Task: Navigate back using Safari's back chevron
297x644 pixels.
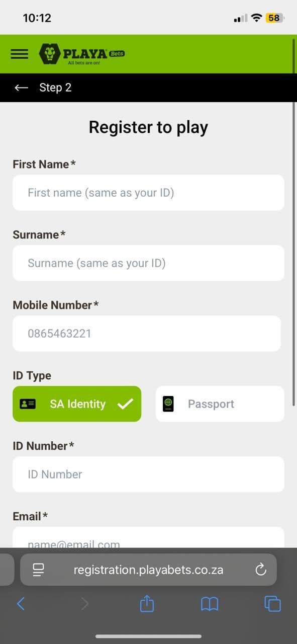Action: (x=21, y=604)
